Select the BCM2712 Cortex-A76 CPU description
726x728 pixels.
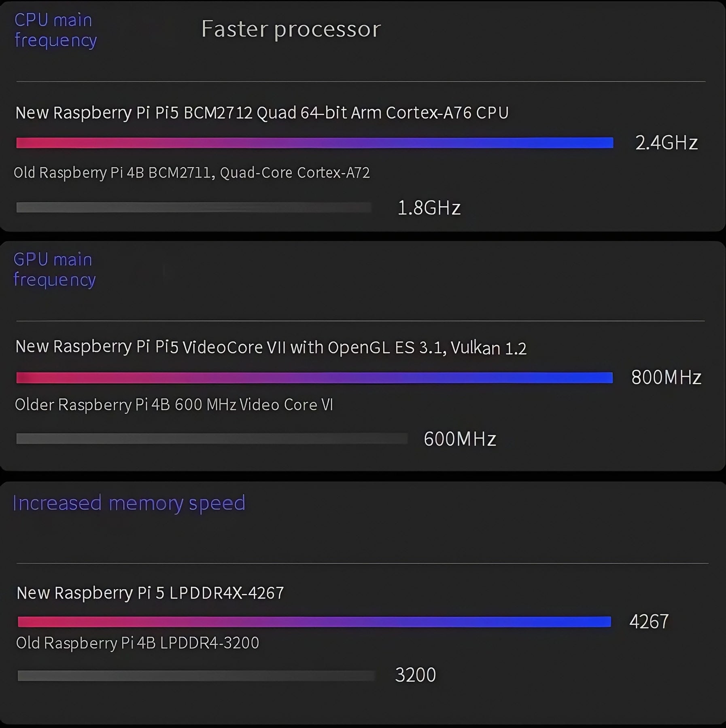pyautogui.click(x=262, y=113)
